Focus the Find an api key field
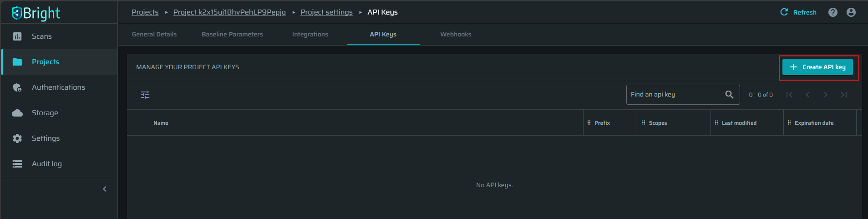The image size is (868, 219). tap(683, 95)
